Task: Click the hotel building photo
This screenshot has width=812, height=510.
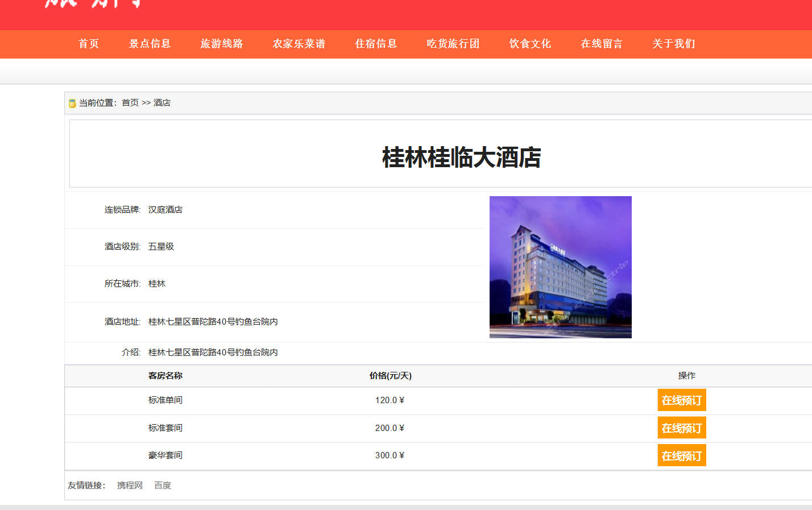Action: pyautogui.click(x=560, y=267)
